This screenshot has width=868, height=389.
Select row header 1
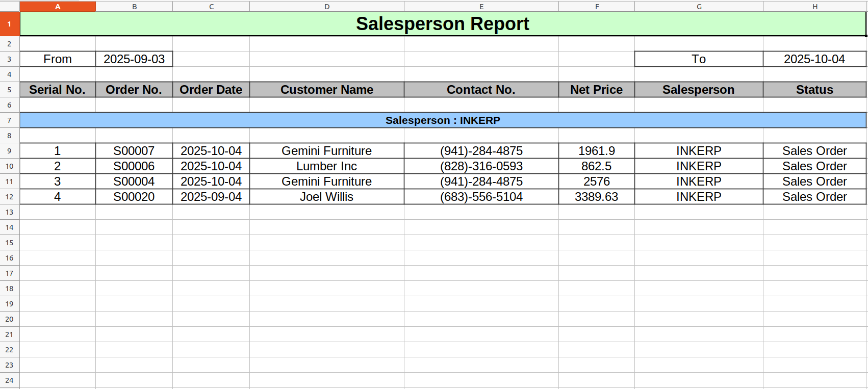10,24
